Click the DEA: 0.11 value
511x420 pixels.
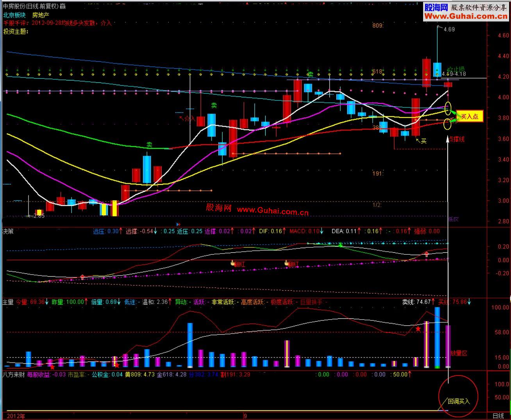coord(344,231)
